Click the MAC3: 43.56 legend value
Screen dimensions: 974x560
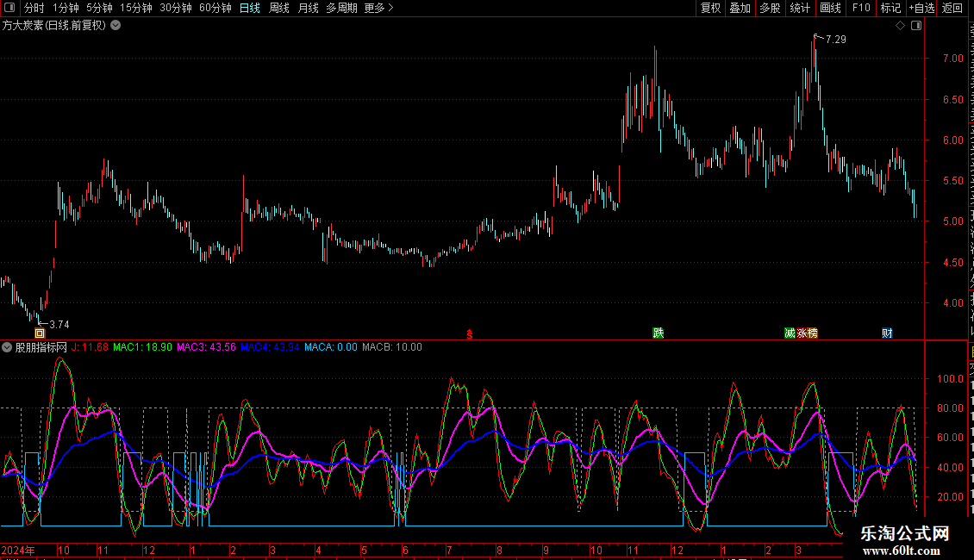coord(206,348)
